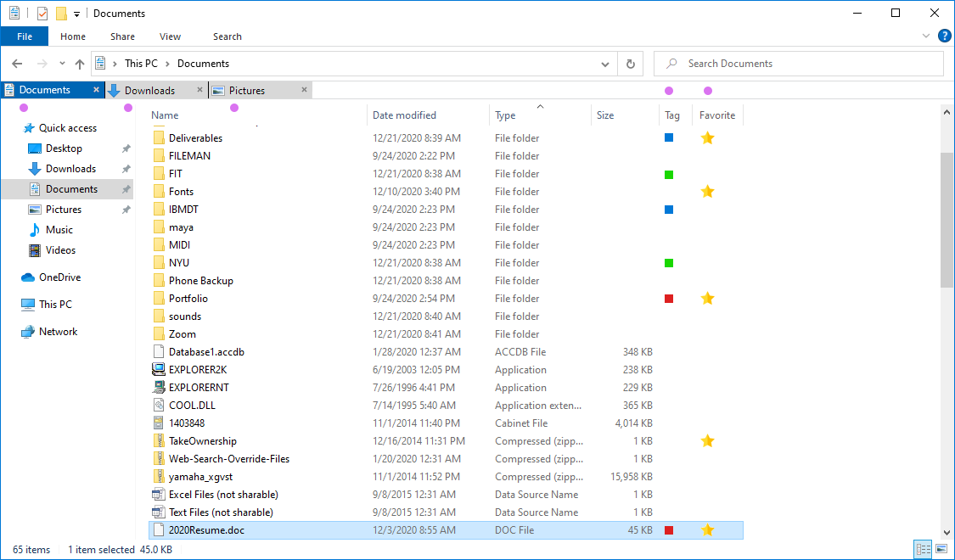Screen dimensions: 955x560
Task: Expand the ribbon using the chevron
Action: tap(926, 36)
